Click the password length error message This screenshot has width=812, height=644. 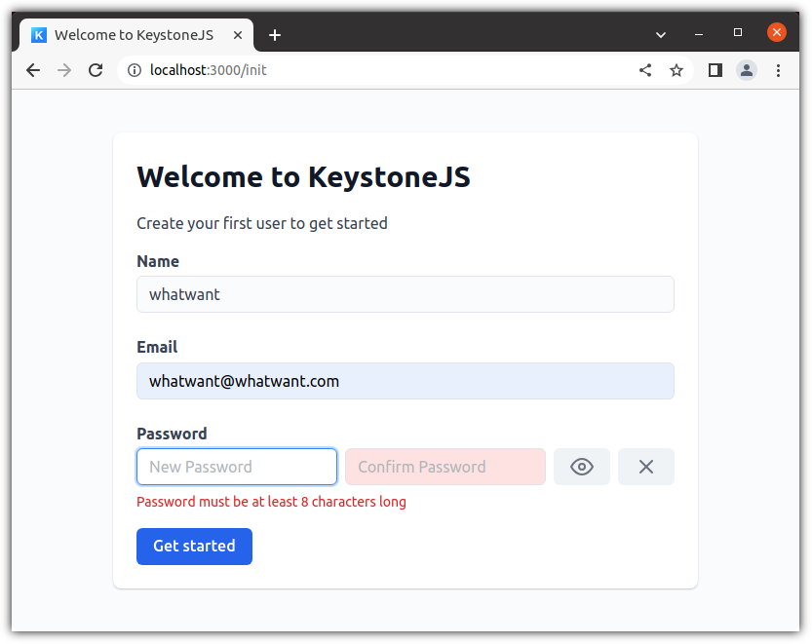[271, 502]
